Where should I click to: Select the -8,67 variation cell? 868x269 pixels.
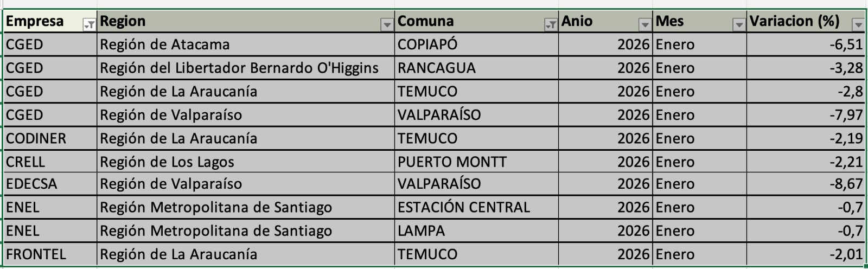[846, 184]
